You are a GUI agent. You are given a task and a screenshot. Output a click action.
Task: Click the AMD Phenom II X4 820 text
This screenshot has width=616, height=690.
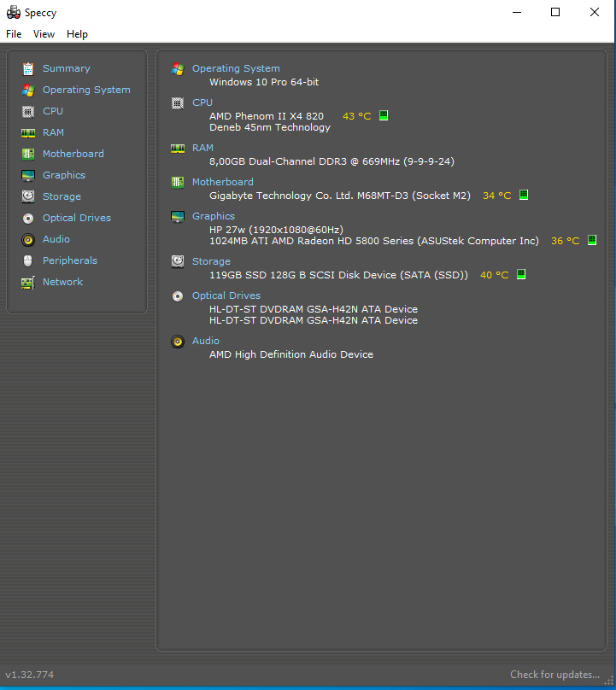[x=267, y=116]
